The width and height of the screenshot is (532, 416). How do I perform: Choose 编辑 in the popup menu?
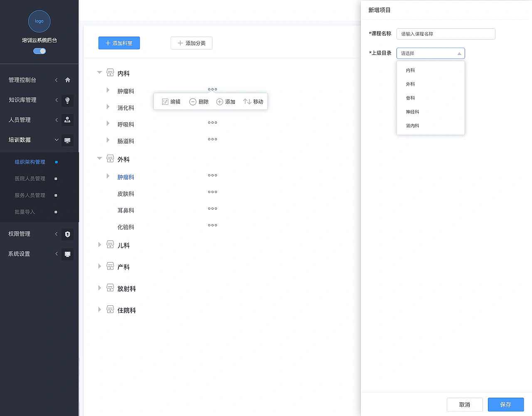coord(171,102)
